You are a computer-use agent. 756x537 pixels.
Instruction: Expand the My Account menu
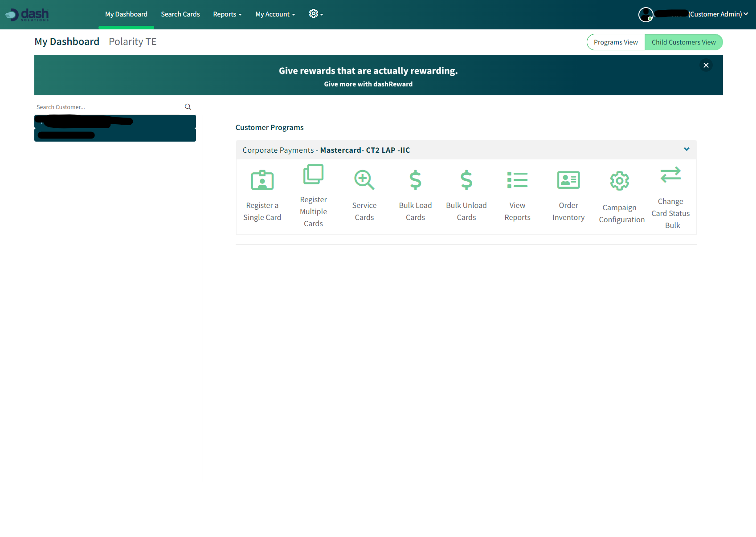tap(275, 14)
